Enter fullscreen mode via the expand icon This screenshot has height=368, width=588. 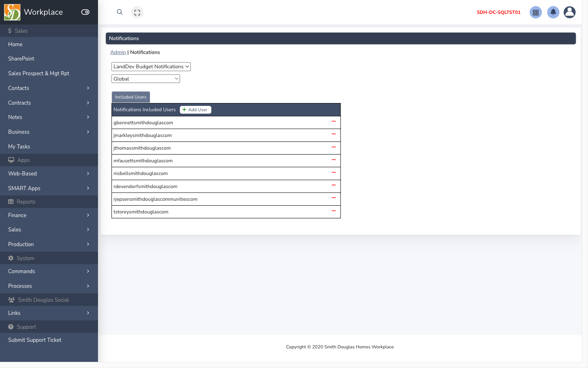pos(137,12)
